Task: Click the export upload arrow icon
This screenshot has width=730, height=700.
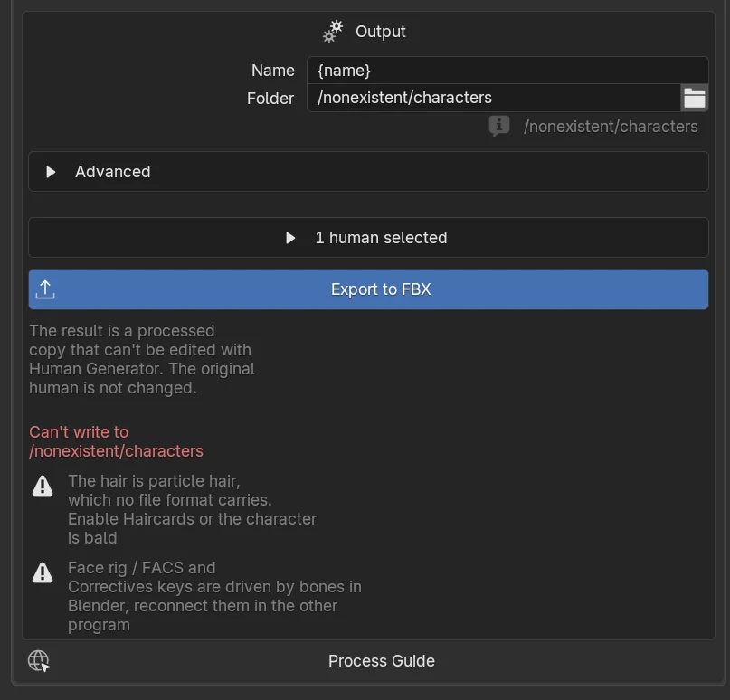Action: pyautogui.click(x=45, y=289)
